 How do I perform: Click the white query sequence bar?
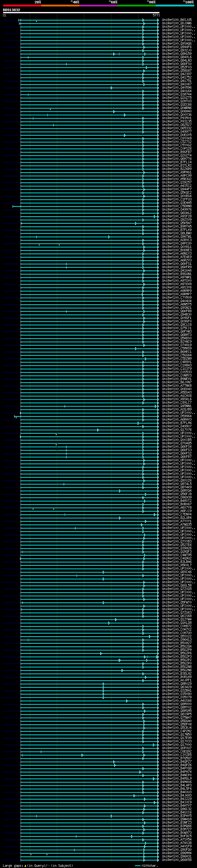81,13
